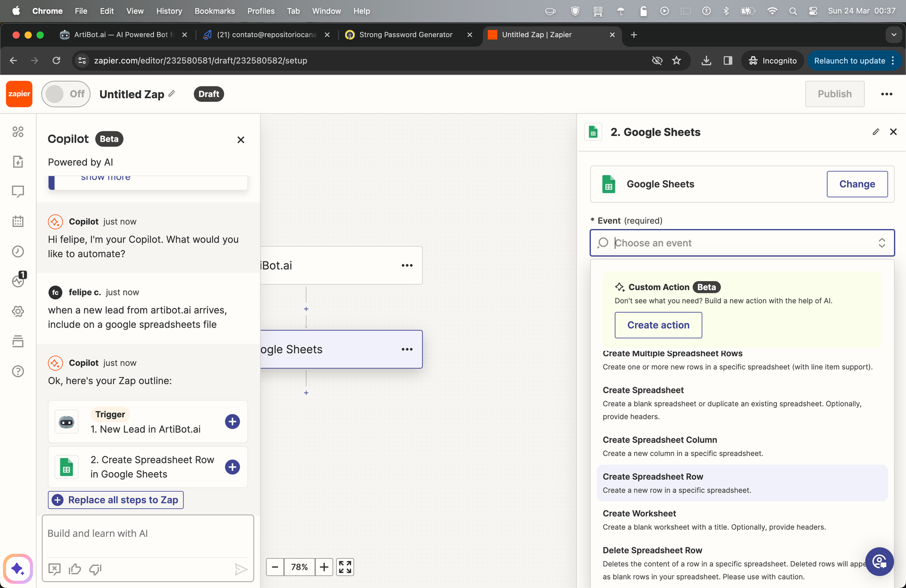Open the Chrome File menu
Screen dimensions: 906x588
(x=81, y=11)
